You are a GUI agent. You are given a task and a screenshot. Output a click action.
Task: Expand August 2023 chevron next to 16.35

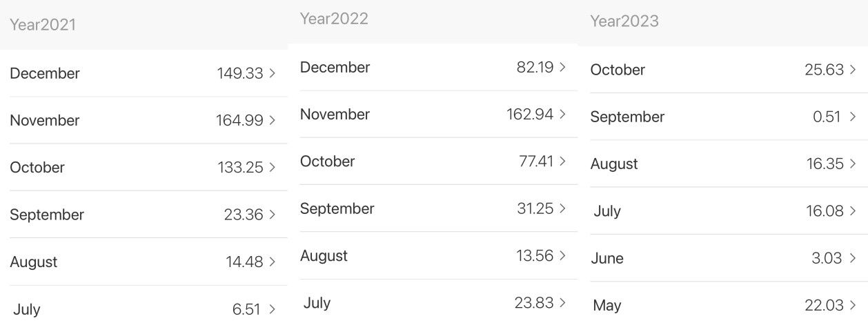(854, 164)
